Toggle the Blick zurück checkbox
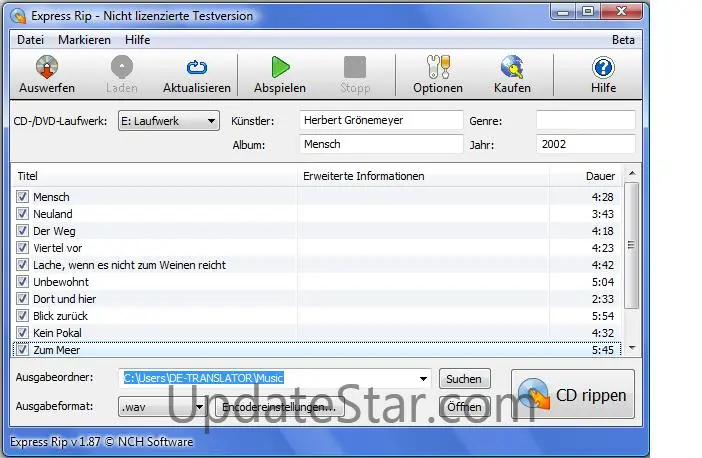Viewport: 702px width, 458px height. tap(22, 316)
